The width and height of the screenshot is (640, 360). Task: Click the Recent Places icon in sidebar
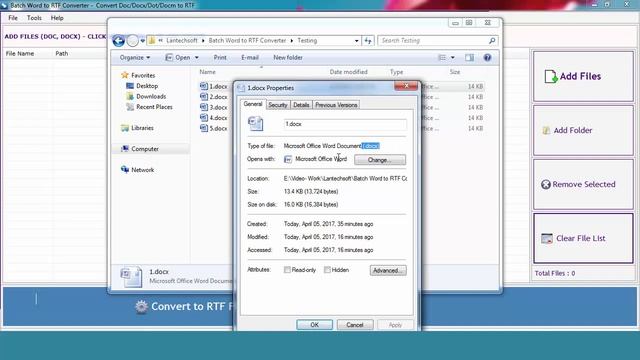pos(130,107)
